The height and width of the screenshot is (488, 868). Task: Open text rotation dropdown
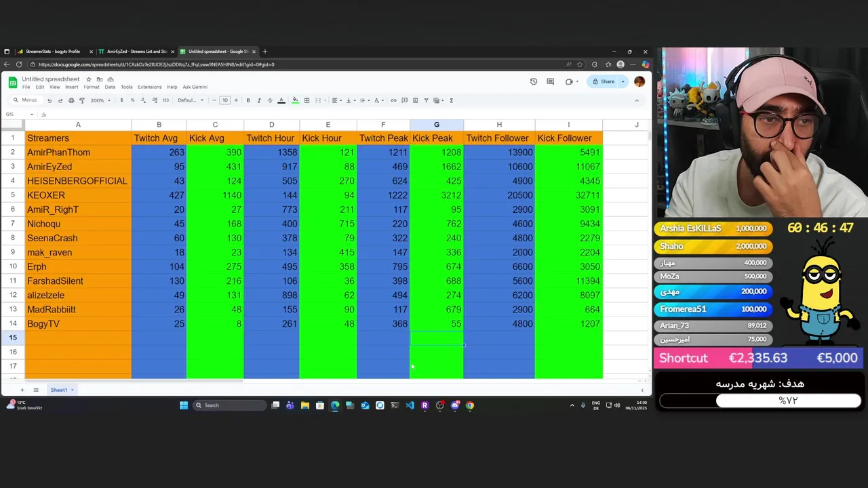[x=378, y=100]
